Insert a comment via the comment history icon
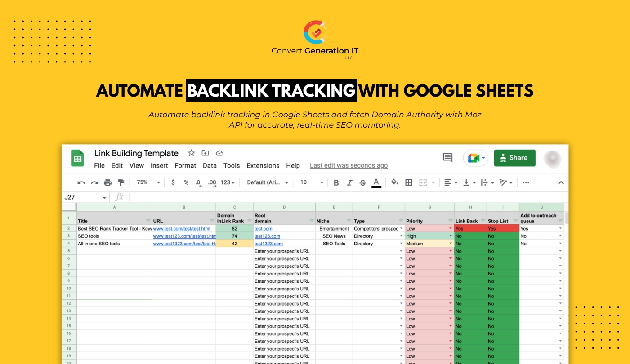 447,158
